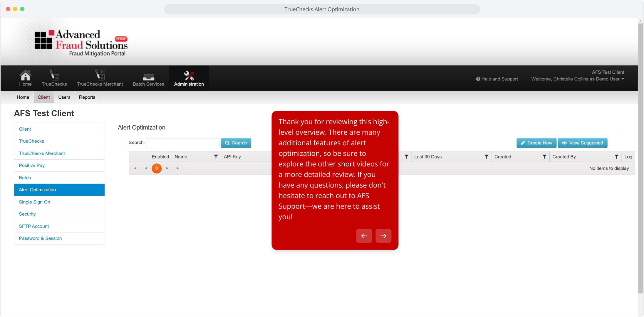Open the filter icon left of Last 30 Days column
644x317 pixels.
coord(406,157)
